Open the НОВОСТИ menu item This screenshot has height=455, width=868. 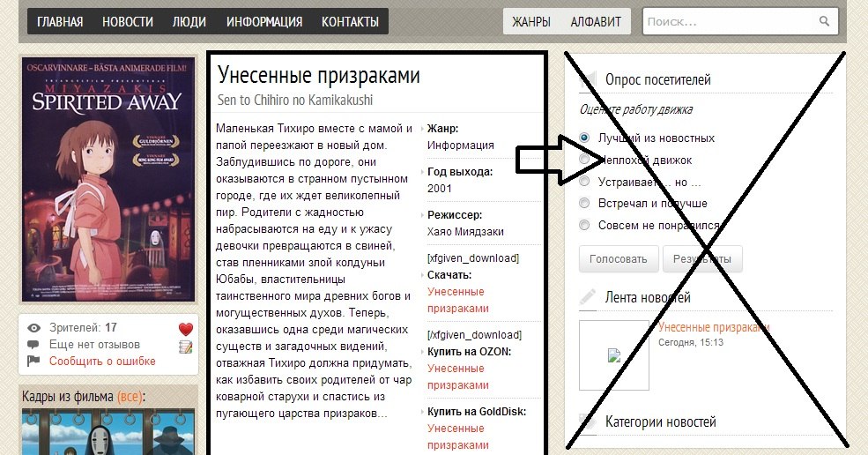[x=127, y=22]
